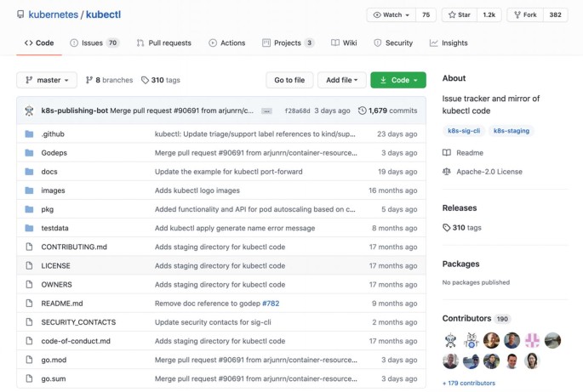Click the Readme book icon in About
The width and height of the screenshot is (583, 392).
click(x=447, y=153)
